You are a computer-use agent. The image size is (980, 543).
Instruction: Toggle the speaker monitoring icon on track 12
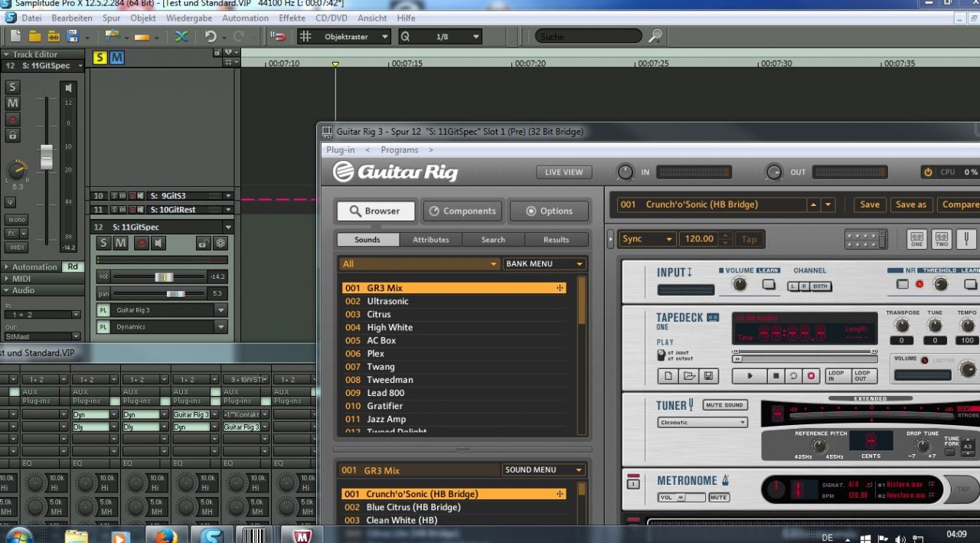coord(158,244)
